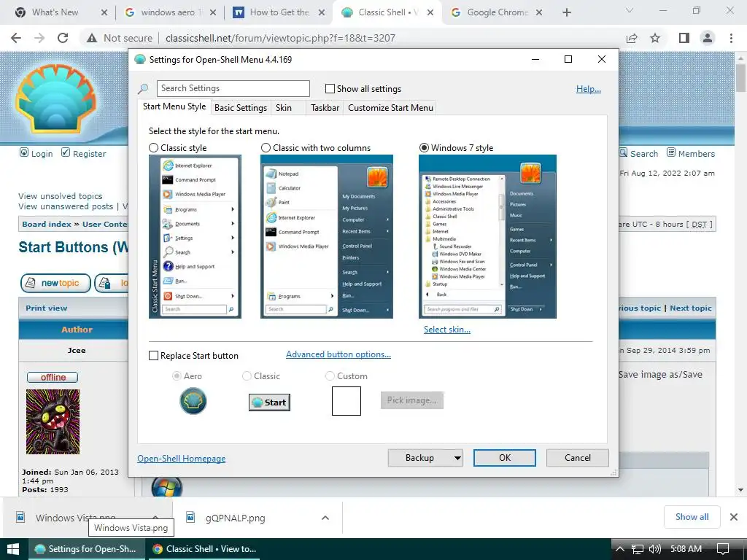747x560 pixels.
Task: Close the windows aero tab
Action: (213, 12)
